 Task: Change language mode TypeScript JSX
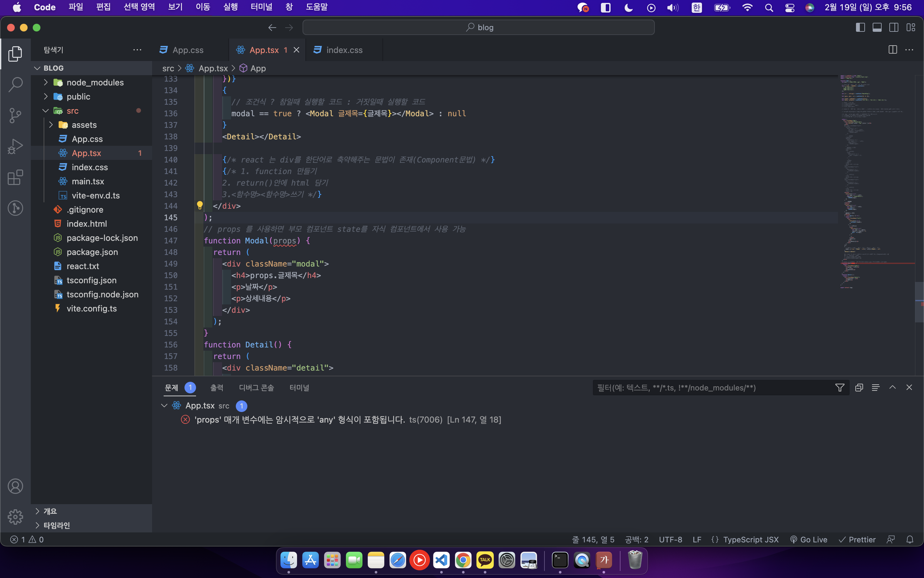click(751, 539)
